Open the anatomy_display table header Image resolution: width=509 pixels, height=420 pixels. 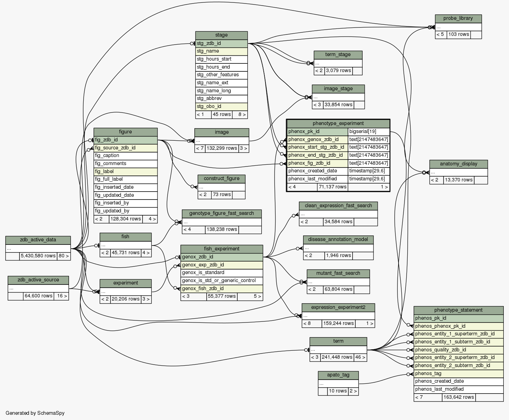(x=458, y=164)
